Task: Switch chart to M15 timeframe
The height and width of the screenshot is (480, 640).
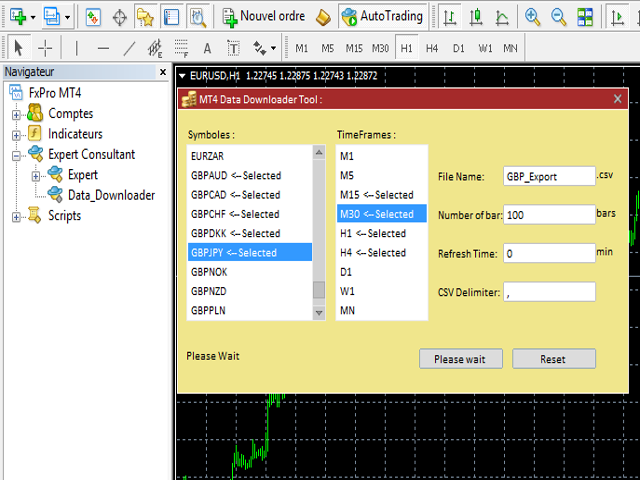Action: pyautogui.click(x=354, y=48)
